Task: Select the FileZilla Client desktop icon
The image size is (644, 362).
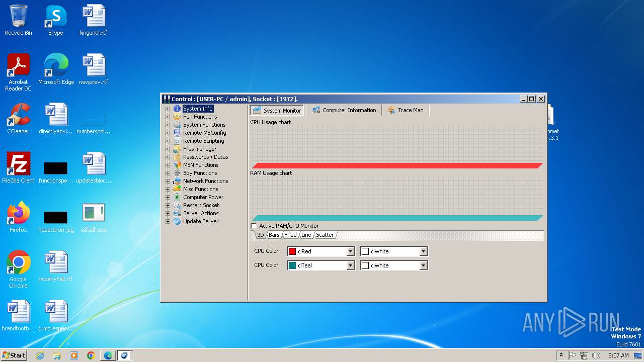Action: [18, 168]
